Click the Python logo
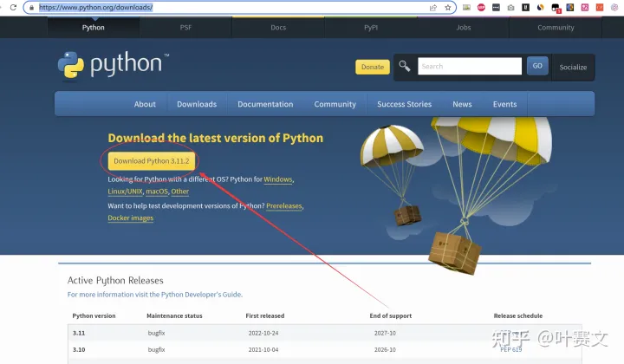The image size is (624, 364). [x=114, y=65]
